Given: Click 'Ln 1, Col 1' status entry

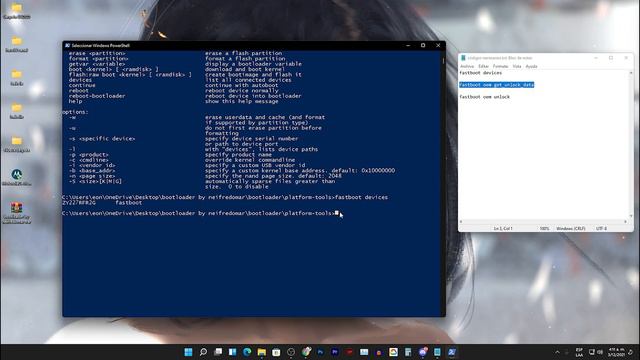Looking at the screenshot, I should pos(503,229).
